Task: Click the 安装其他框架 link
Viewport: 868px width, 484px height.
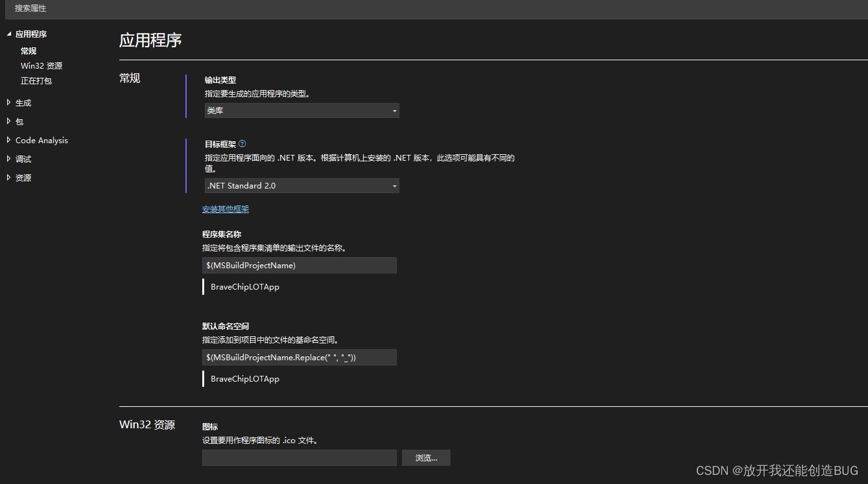Action: [225, 209]
